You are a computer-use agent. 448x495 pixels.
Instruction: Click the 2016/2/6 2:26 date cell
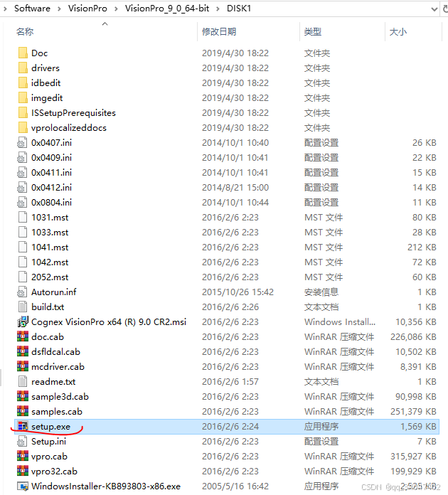coord(230,307)
